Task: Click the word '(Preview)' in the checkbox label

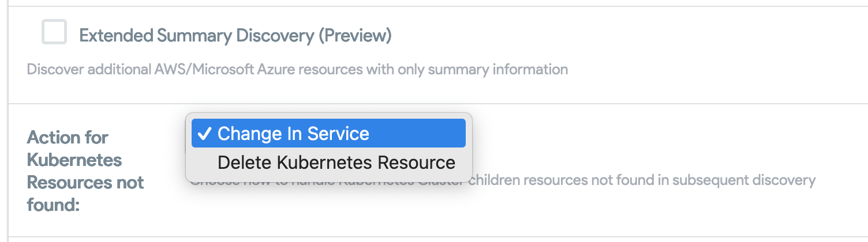Action: coord(355,36)
